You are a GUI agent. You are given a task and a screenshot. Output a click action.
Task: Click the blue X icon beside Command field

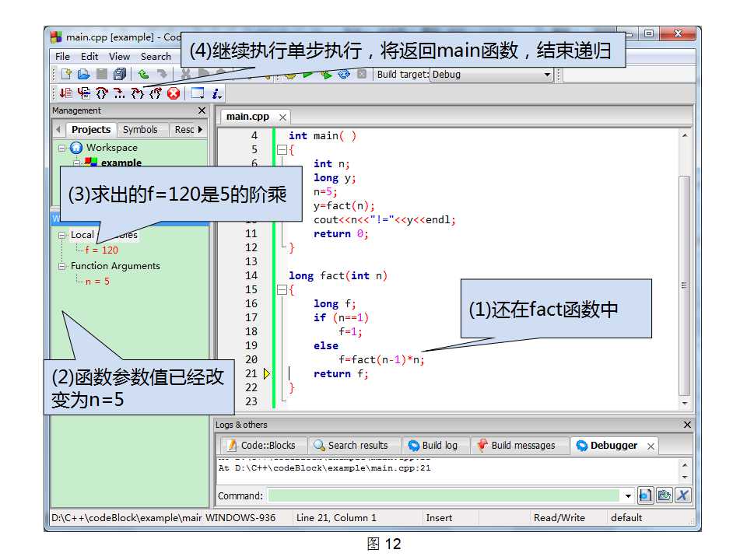tap(682, 495)
